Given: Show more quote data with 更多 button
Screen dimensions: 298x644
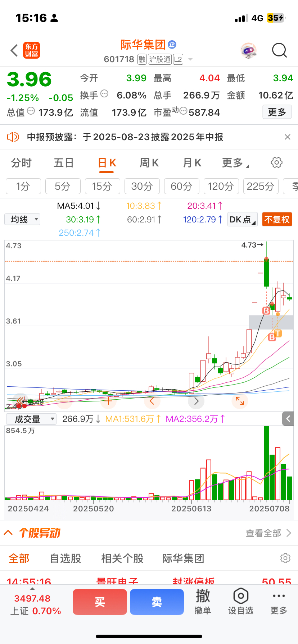Looking at the screenshot, I should [277, 112].
